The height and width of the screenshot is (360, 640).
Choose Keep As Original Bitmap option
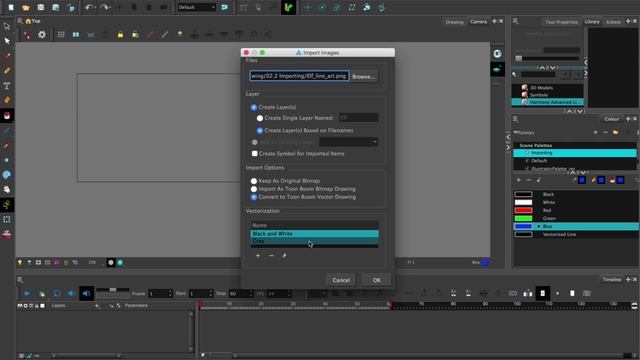[254, 181]
